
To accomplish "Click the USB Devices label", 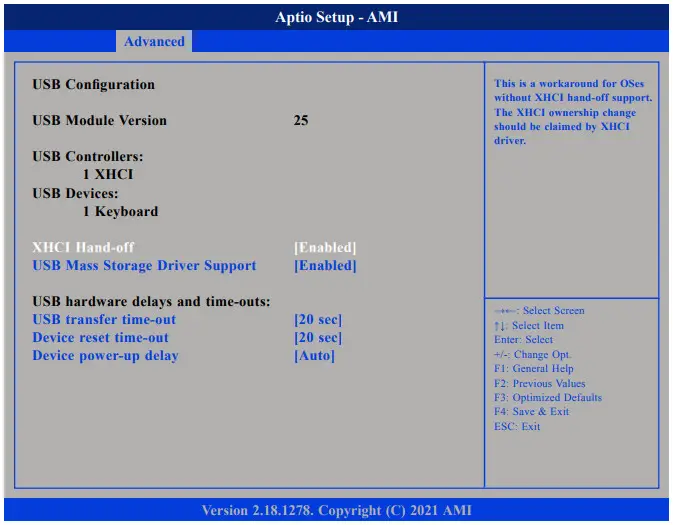I will click(75, 193).
